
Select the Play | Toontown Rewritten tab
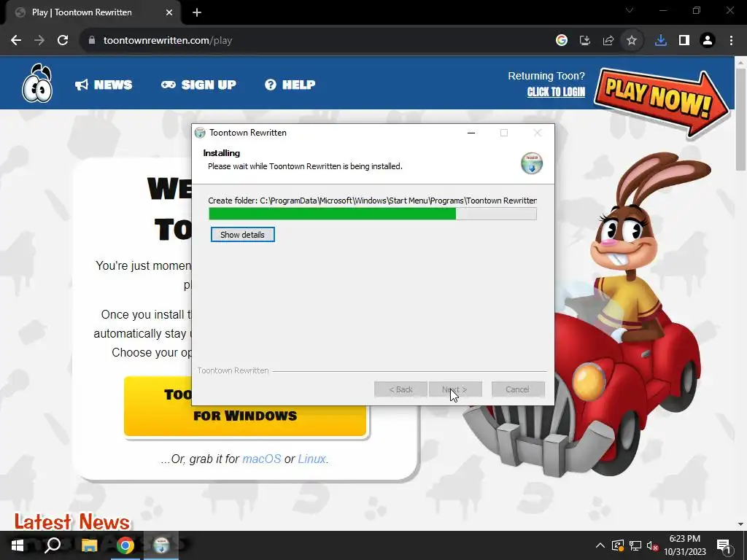tap(90, 12)
